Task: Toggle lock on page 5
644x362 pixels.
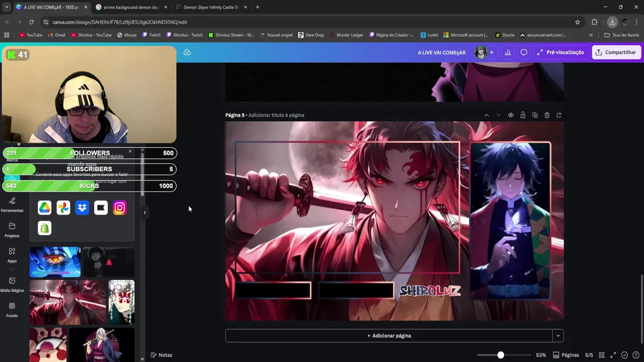Action: click(x=523, y=115)
